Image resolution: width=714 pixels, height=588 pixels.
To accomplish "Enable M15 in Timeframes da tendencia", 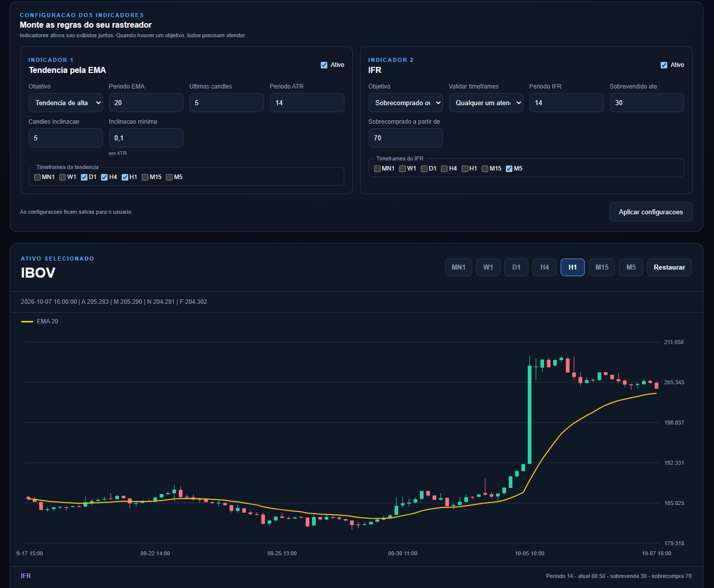I will (145, 177).
